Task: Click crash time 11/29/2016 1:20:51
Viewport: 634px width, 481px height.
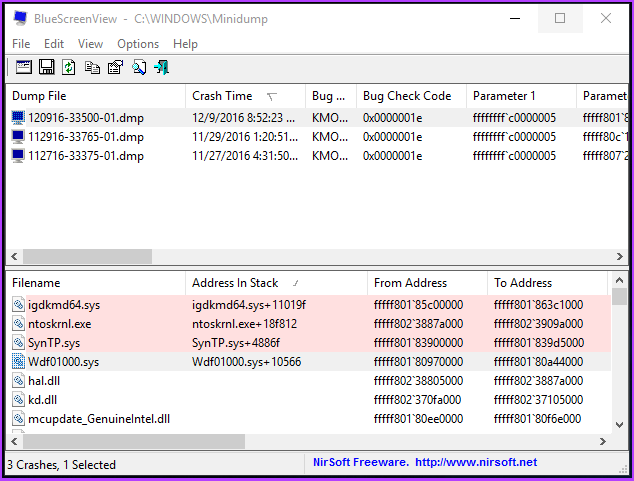Action: (245, 137)
